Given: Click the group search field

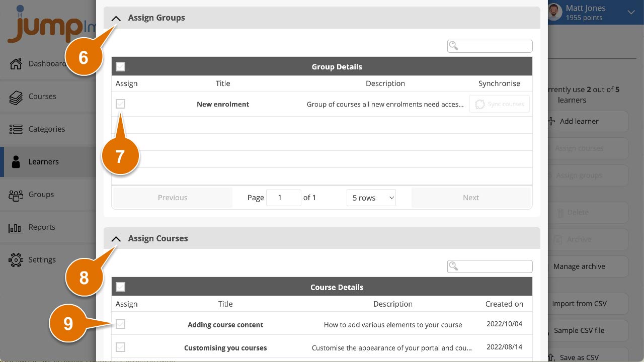Looking at the screenshot, I should (x=490, y=46).
